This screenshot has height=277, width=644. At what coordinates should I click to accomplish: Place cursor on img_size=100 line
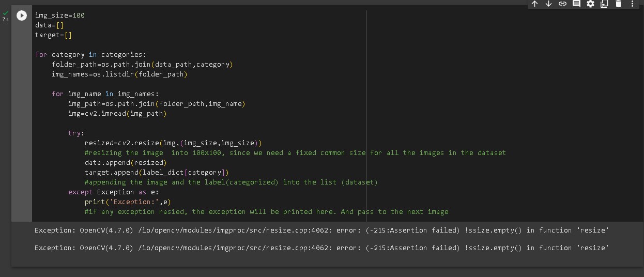pos(60,16)
